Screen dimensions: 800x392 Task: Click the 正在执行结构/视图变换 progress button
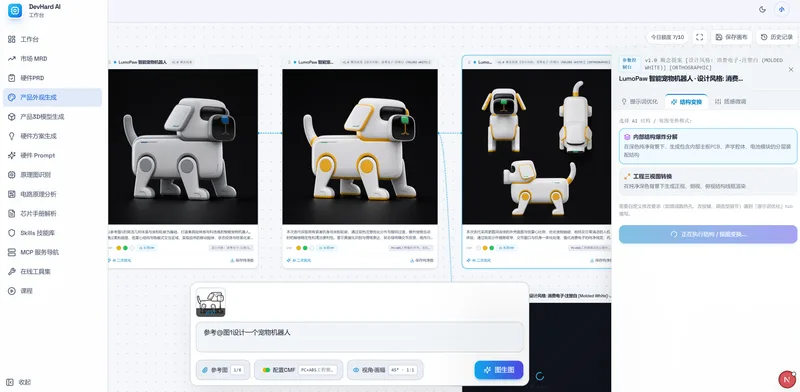pyautogui.click(x=708, y=234)
